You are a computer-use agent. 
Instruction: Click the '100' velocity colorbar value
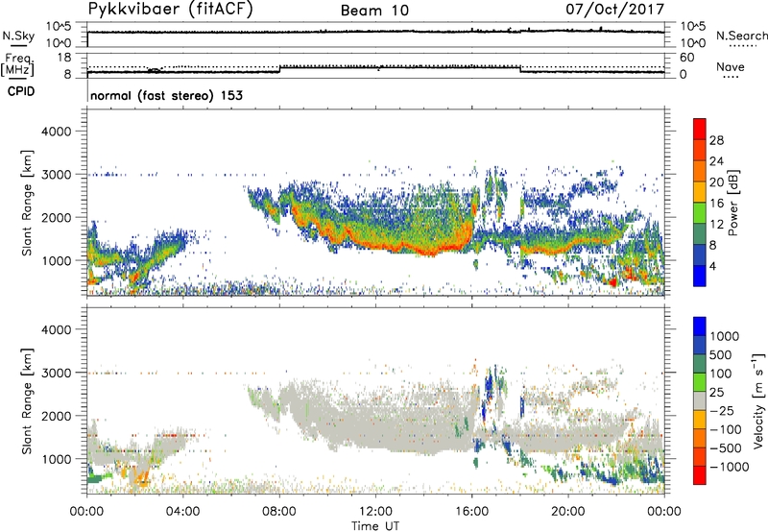[x=721, y=374]
